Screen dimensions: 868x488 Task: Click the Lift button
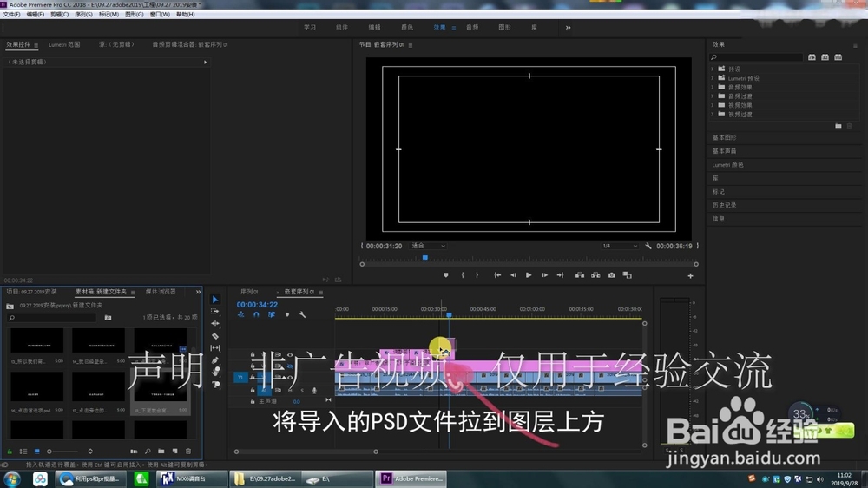pyautogui.click(x=580, y=275)
